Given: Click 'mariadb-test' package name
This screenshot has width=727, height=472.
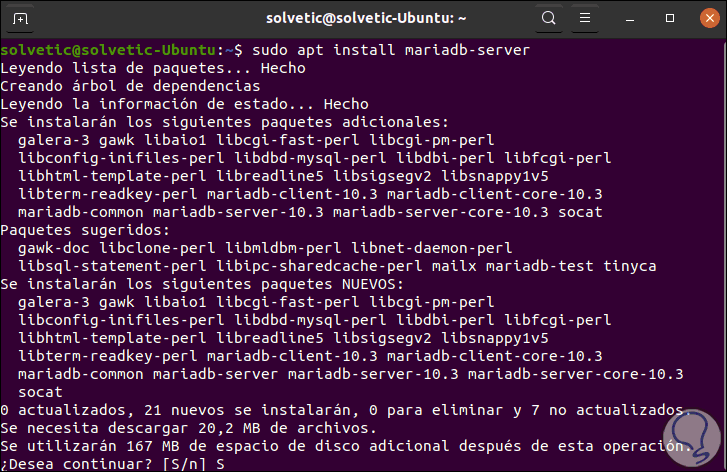Looking at the screenshot, I should (x=540, y=266).
